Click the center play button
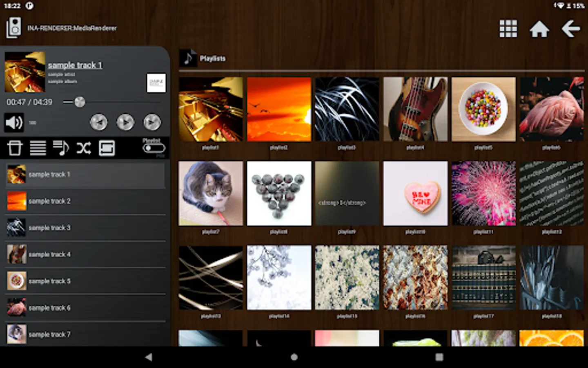 click(125, 122)
